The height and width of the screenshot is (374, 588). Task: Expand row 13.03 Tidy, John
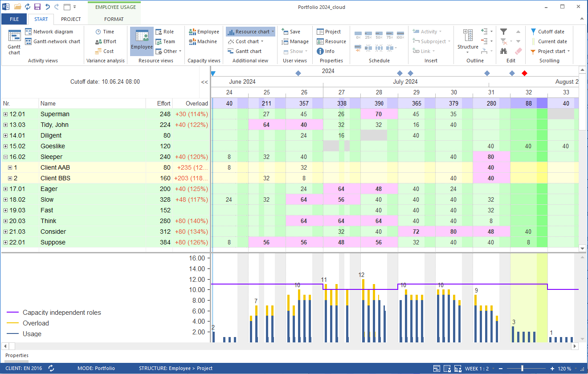click(x=5, y=125)
